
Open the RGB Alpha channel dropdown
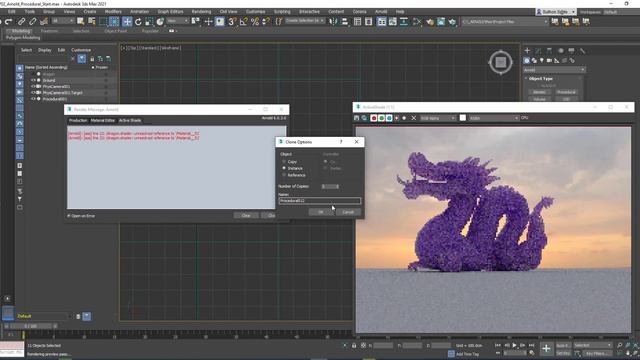[438, 118]
